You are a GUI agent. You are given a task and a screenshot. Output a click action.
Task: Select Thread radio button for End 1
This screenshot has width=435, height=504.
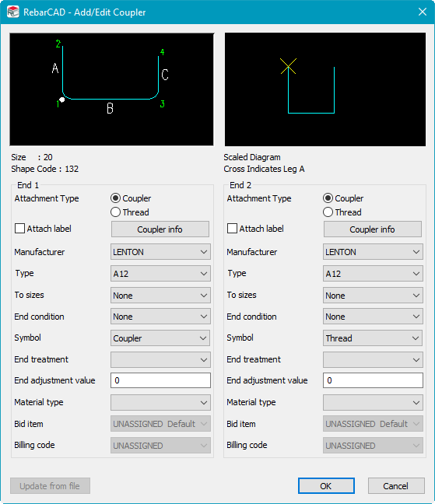[115, 212]
